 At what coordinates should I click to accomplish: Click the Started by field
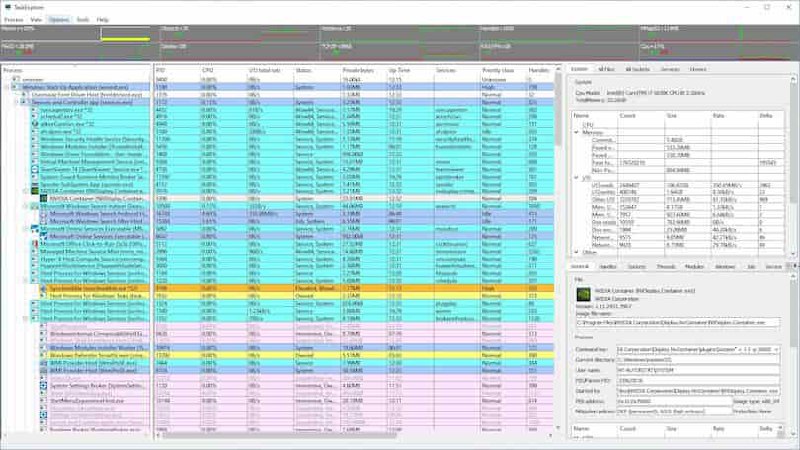click(698, 391)
